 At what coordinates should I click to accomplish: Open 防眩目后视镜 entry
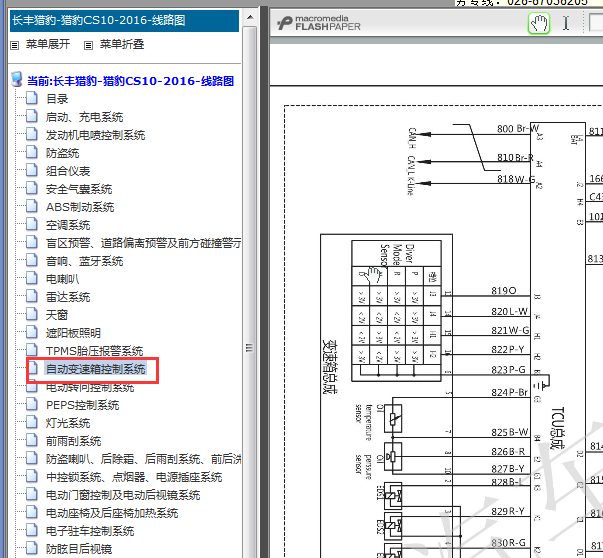click(79, 549)
